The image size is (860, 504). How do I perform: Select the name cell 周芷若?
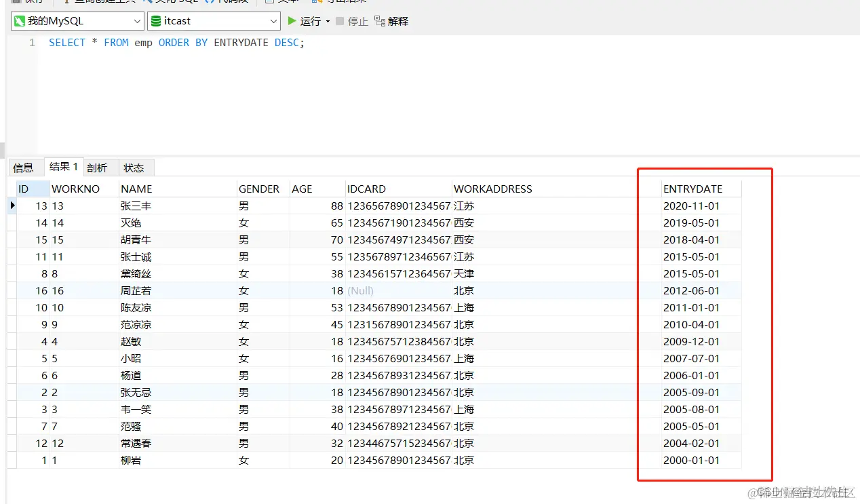[x=178, y=290]
